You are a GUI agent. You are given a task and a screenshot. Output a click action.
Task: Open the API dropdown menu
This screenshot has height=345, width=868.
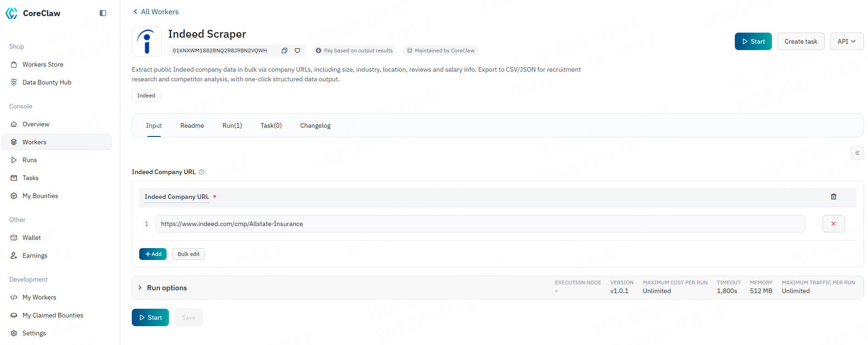(x=846, y=41)
